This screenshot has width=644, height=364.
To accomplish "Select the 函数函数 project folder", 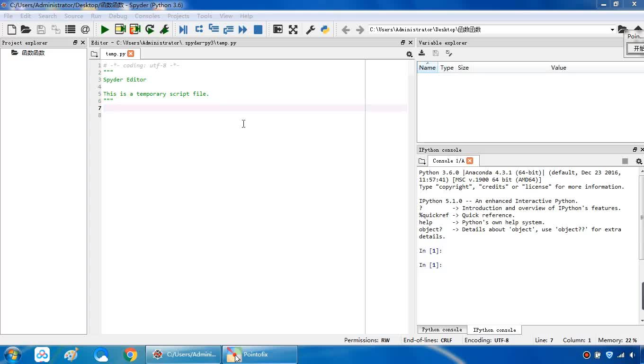I will click(33, 53).
